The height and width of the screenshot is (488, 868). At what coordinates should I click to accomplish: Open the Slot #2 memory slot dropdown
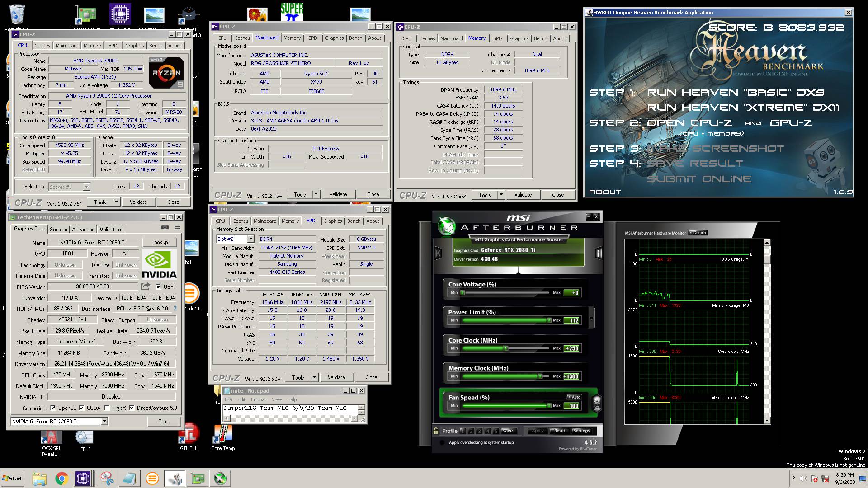pyautogui.click(x=251, y=239)
